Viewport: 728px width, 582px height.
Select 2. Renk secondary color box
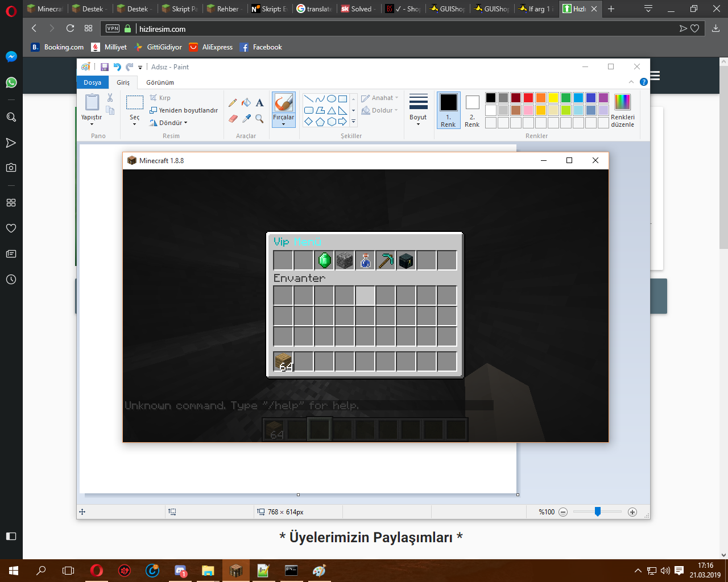point(472,110)
